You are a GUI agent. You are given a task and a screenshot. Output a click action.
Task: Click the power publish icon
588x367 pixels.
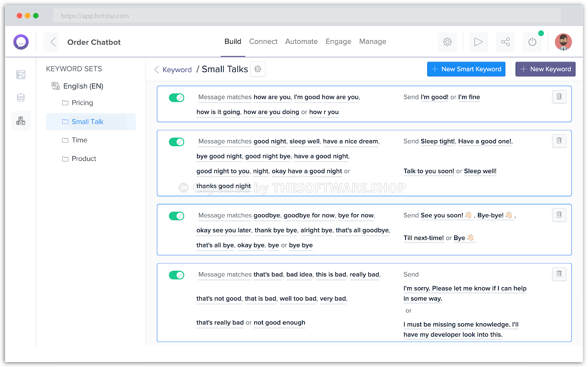click(x=532, y=42)
